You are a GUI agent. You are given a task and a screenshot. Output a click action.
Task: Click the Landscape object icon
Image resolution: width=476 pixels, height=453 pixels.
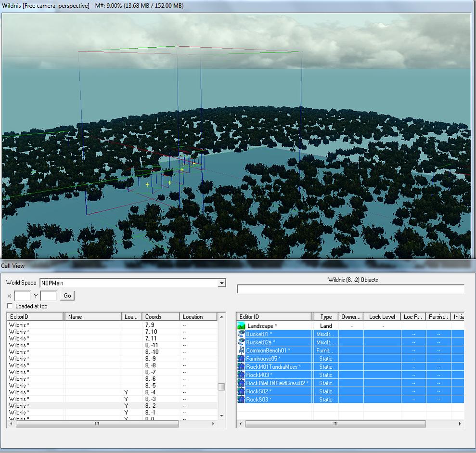(241, 326)
